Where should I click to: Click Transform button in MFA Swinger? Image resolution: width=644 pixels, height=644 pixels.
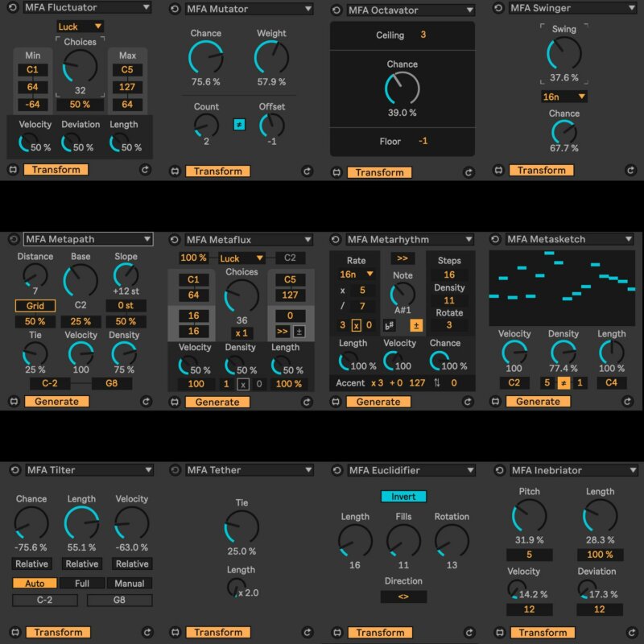(x=541, y=170)
